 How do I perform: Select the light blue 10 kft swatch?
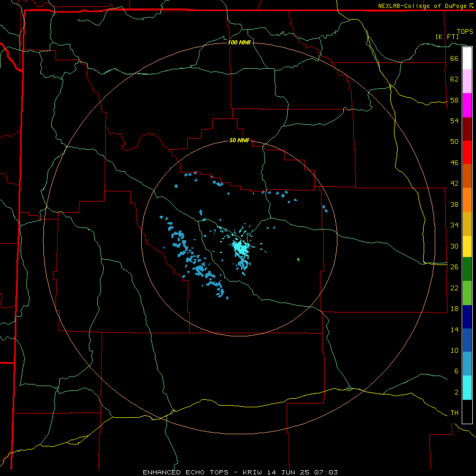click(x=467, y=363)
